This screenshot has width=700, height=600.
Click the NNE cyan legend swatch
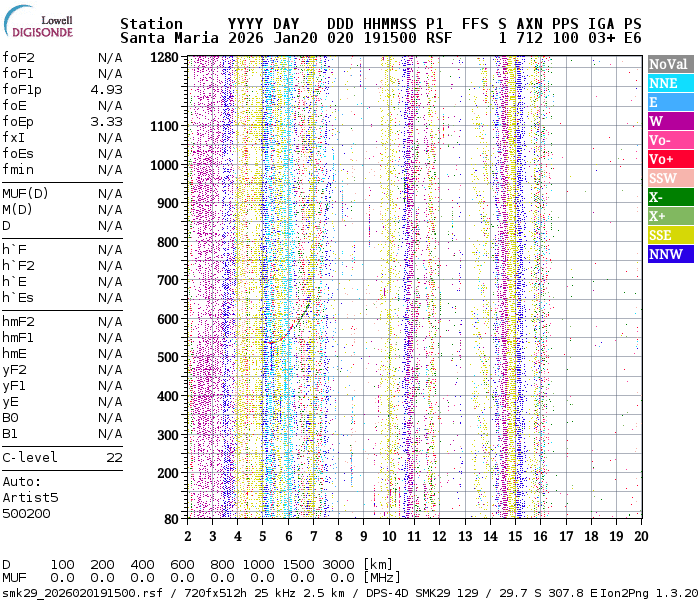670,83
